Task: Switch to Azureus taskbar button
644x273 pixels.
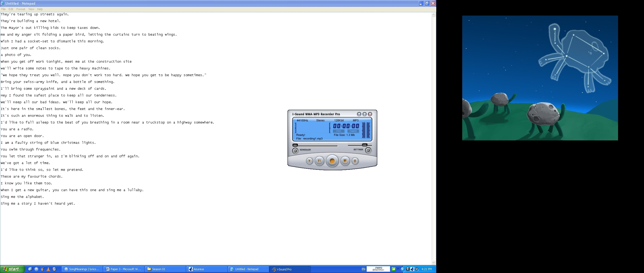Action: (x=206, y=269)
